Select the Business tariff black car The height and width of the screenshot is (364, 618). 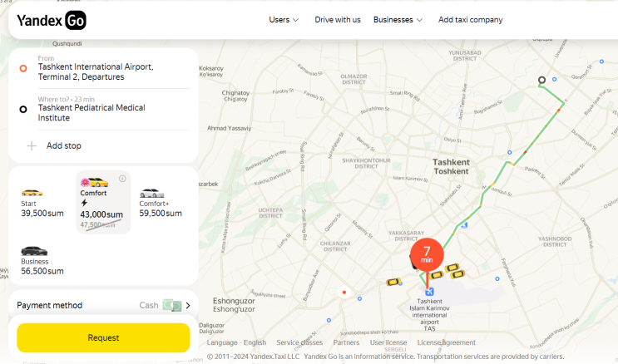[34, 250]
